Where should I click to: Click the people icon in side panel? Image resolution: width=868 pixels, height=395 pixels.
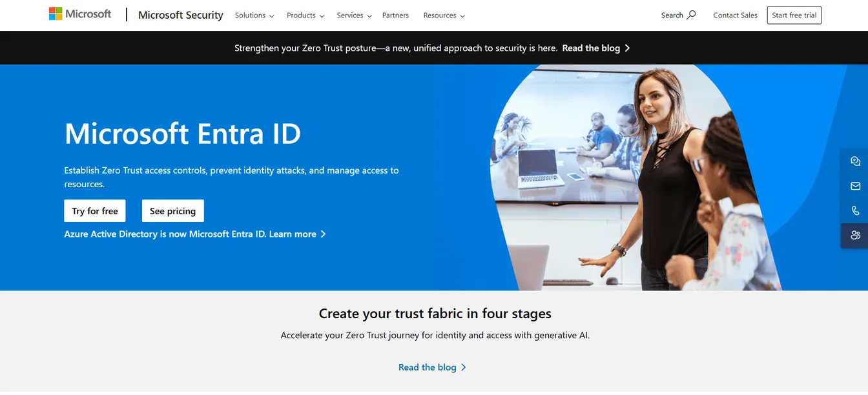click(x=855, y=235)
